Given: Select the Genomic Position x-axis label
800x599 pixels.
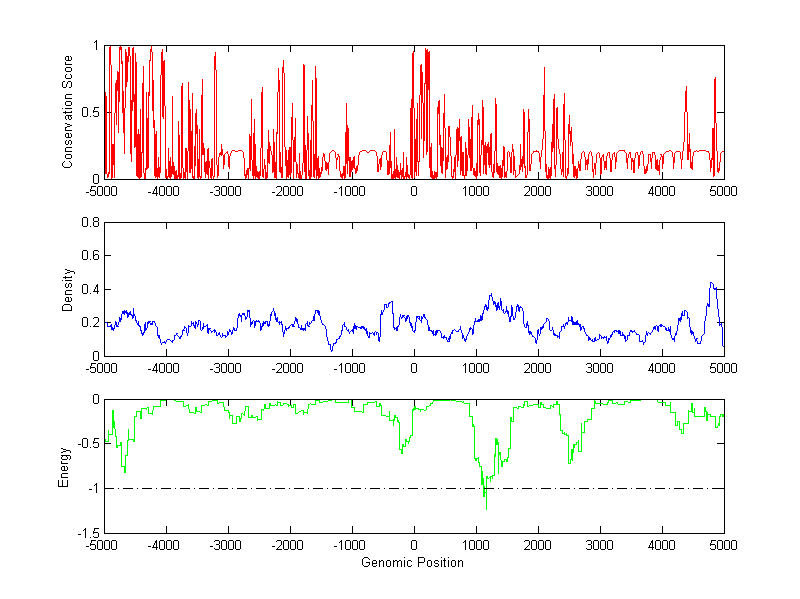Looking at the screenshot, I should tap(413, 563).
